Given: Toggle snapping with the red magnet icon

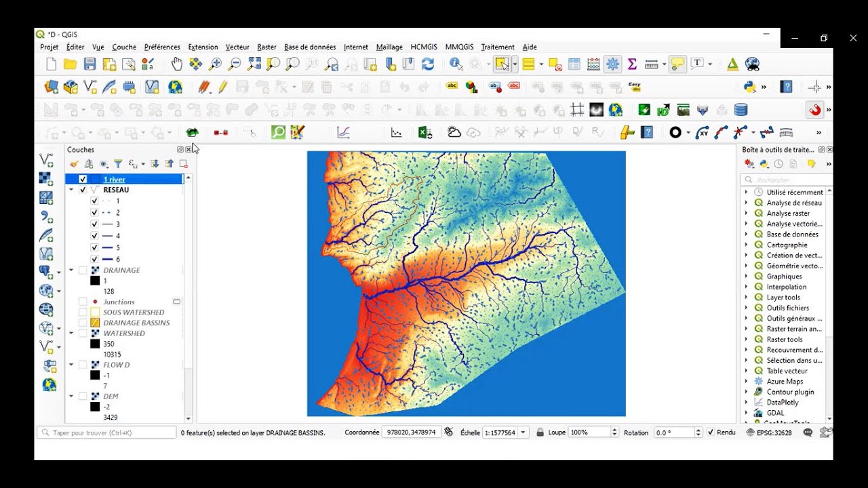Looking at the screenshot, I should coord(814,110).
